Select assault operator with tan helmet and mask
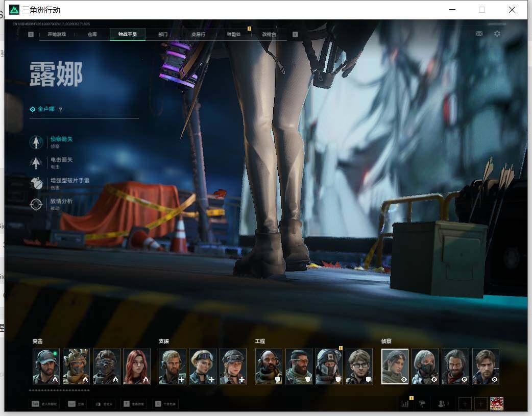Image resolution: width=532 pixels, height=416 pixels. coord(77,366)
